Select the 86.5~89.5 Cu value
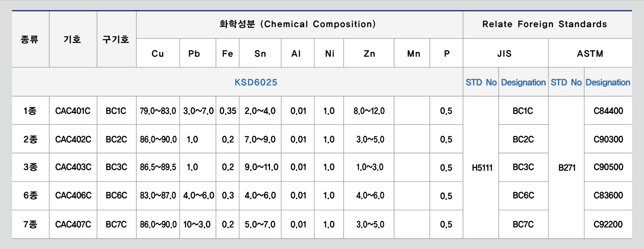Image resolution: width=644 pixels, height=249 pixels. click(x=158, y=167)
